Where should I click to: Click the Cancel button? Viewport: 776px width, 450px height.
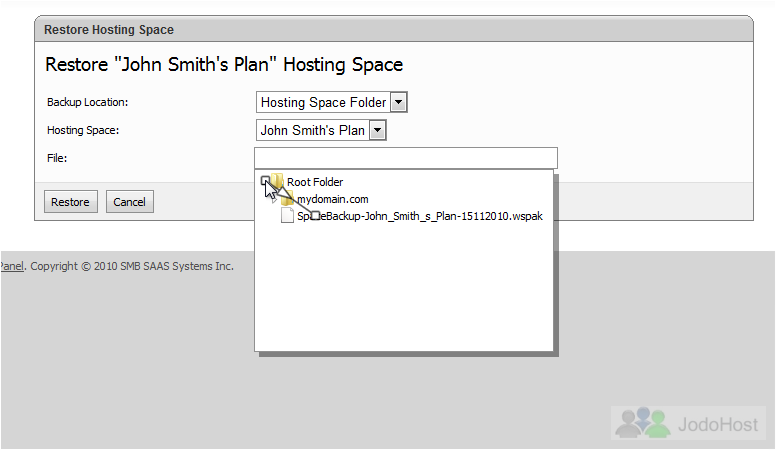click(x=130, y=202)
